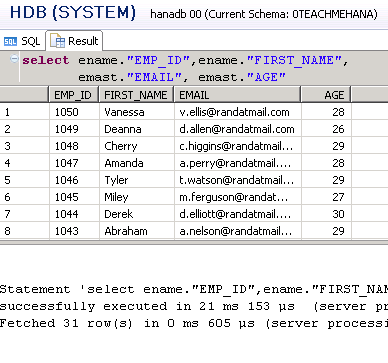Click "EMAIL" in the SQL statement text
Image resolution: width=388 pixels, height=363 pixels.
tap(154, 77)
